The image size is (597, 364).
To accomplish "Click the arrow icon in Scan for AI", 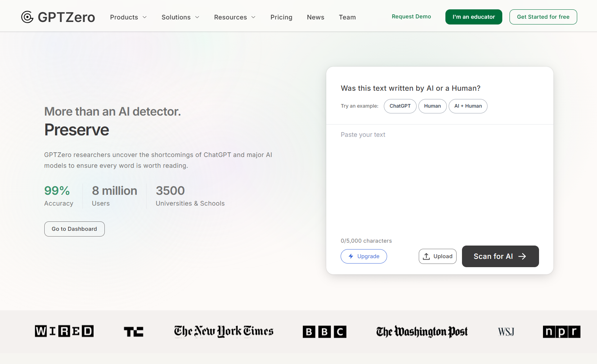I will coord(522,256).
